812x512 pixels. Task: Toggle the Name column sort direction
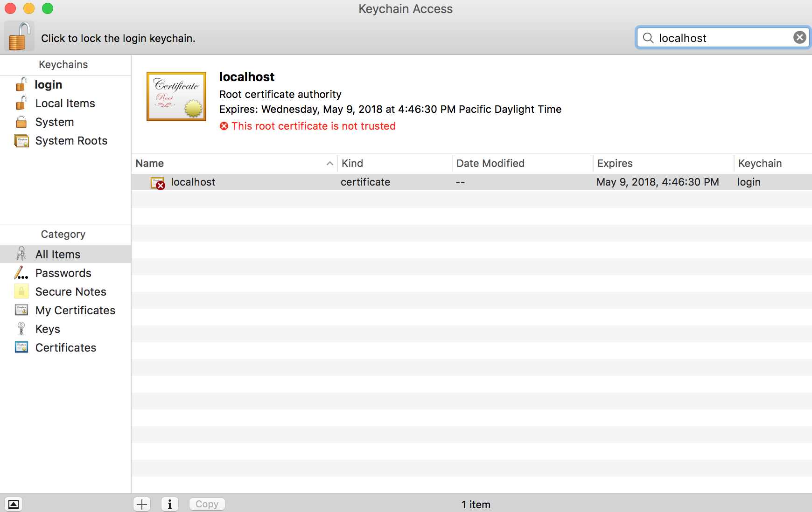(x=149, y=163)
